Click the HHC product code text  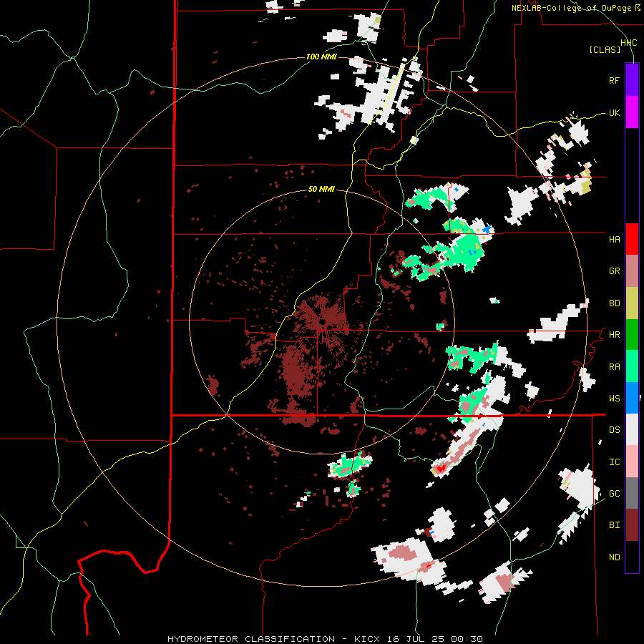tap(628, 43)
